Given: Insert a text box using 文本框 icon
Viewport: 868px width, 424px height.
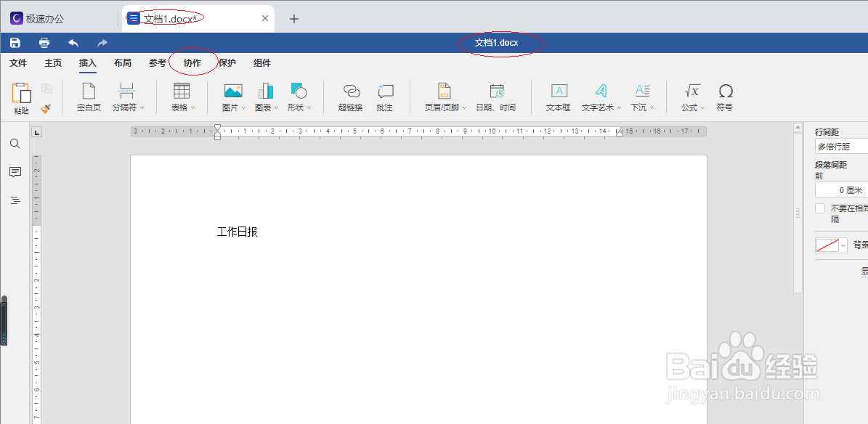Looking at the screenshot, I should [x=558, y=97].
